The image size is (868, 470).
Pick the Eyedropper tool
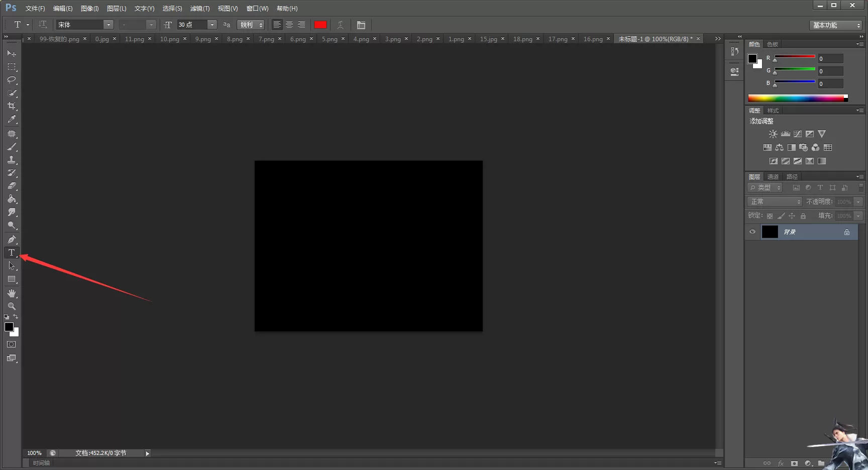(12, 120)
